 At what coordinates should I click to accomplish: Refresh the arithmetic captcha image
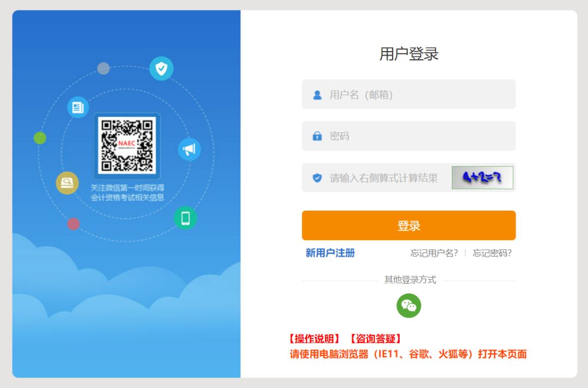[x=482, y=178]
